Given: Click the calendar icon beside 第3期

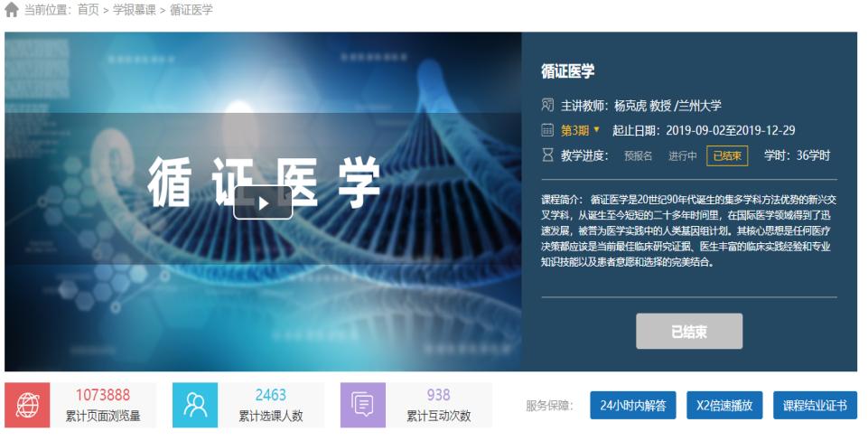Looking at the screenshot, I should click(x=547, y=130).
